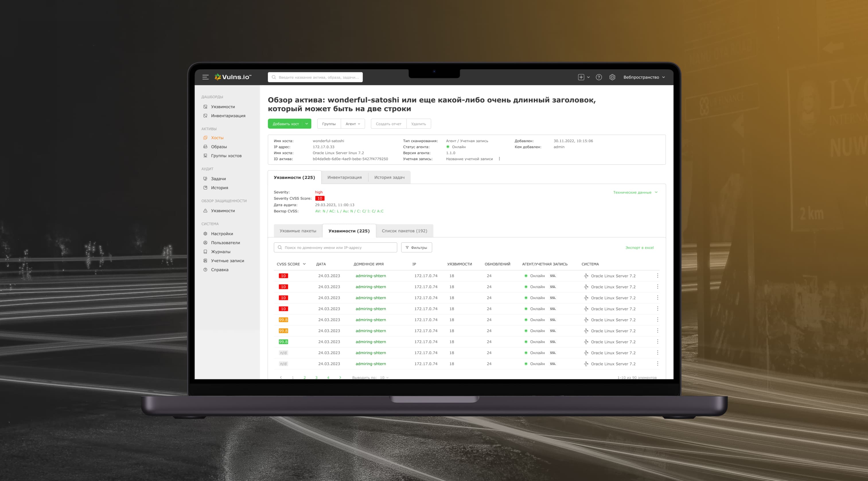Open Группы хостов sidebar item

click(226, 156)
